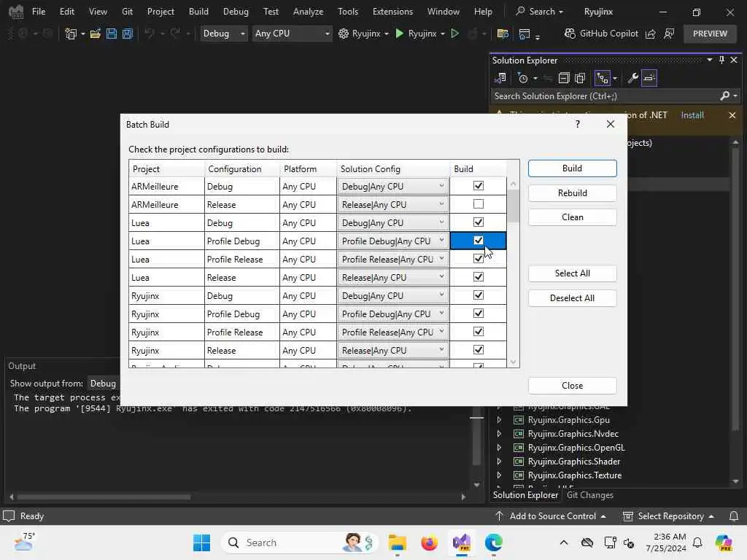Click the Ryujinx gear startup item icon
747x560 pixels.
(344, 34)
